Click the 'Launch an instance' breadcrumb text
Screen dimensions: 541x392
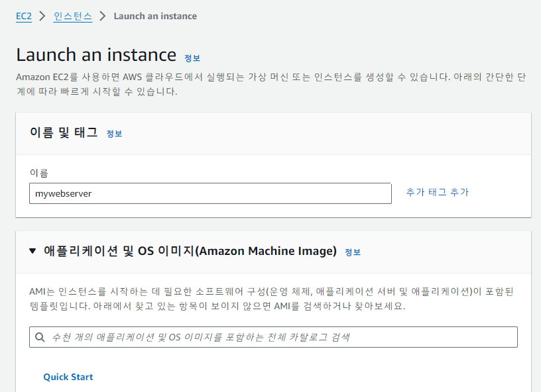(x=155, y=16)
